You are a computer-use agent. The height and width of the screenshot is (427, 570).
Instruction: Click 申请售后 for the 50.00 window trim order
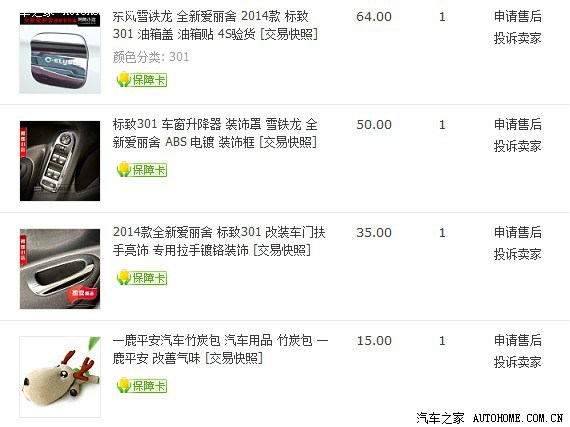[x=518, y=125]
